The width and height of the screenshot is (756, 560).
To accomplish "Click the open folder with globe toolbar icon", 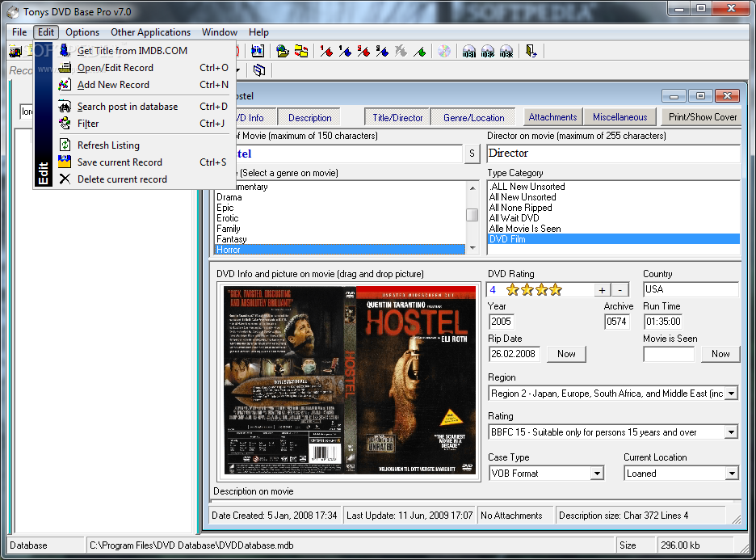I will [283, 51].
